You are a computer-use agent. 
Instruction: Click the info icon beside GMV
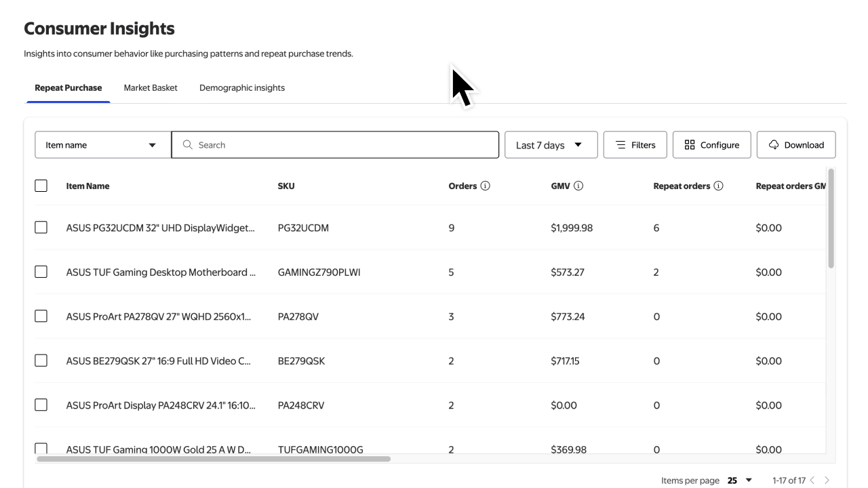pos(578,186)
